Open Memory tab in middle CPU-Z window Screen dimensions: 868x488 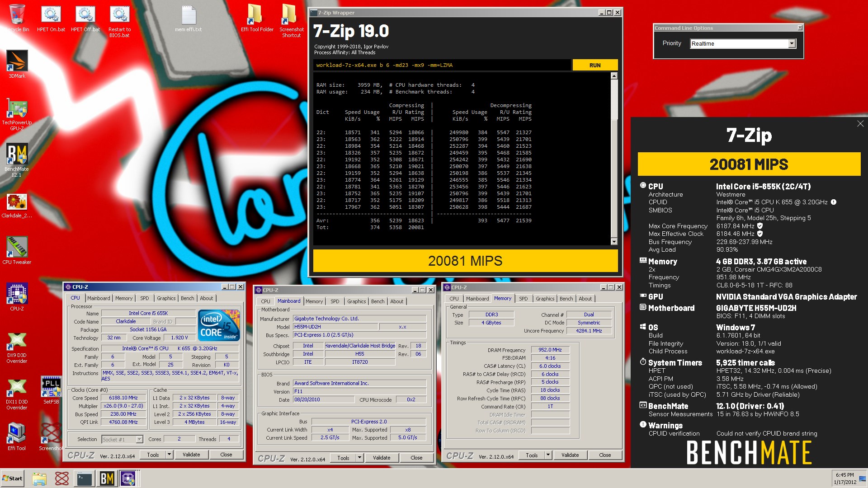[314, 301]
